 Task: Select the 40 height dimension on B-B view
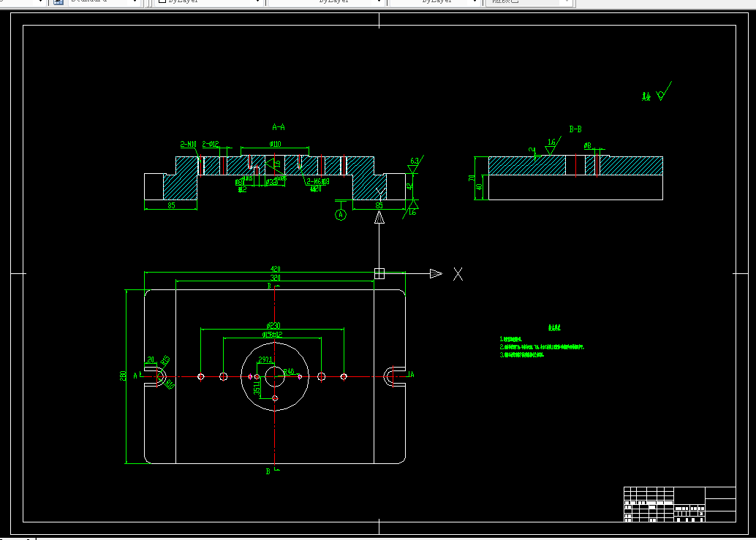pyautogui.click(x=479, y=187)
